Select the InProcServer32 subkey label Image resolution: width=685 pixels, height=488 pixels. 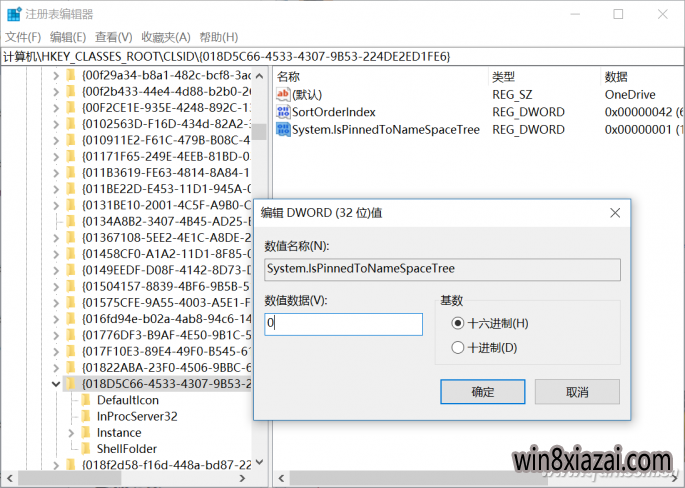(137, 416)
